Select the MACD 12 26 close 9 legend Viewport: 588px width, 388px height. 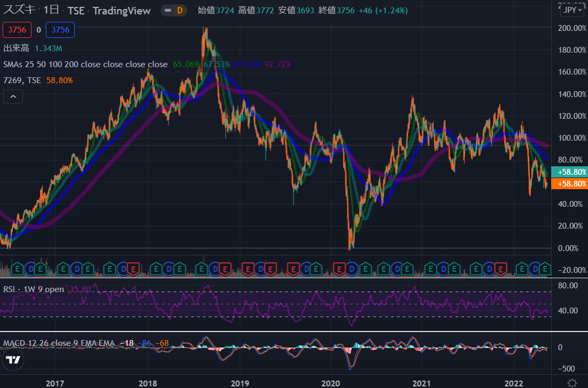click(x=59, y=343)
